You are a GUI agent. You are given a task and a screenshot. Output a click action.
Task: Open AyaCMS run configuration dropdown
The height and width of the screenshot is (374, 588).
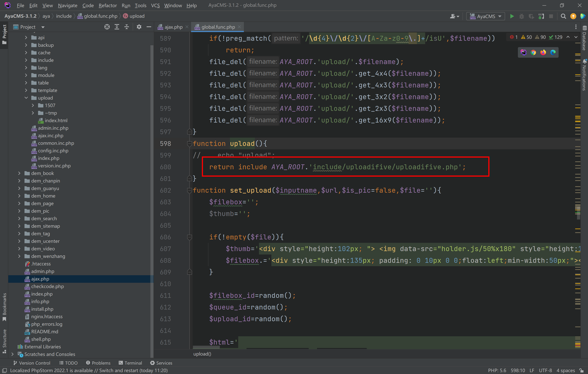click(x=486, y=16)
